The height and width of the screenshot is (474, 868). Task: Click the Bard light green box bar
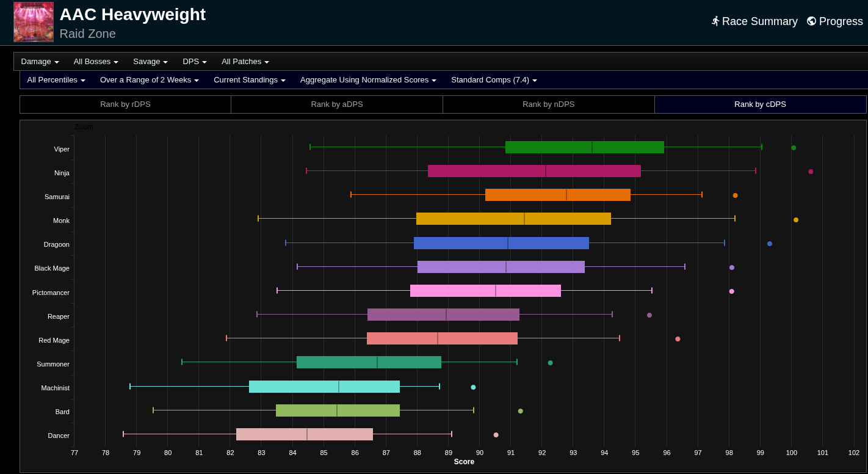[338, 410]
